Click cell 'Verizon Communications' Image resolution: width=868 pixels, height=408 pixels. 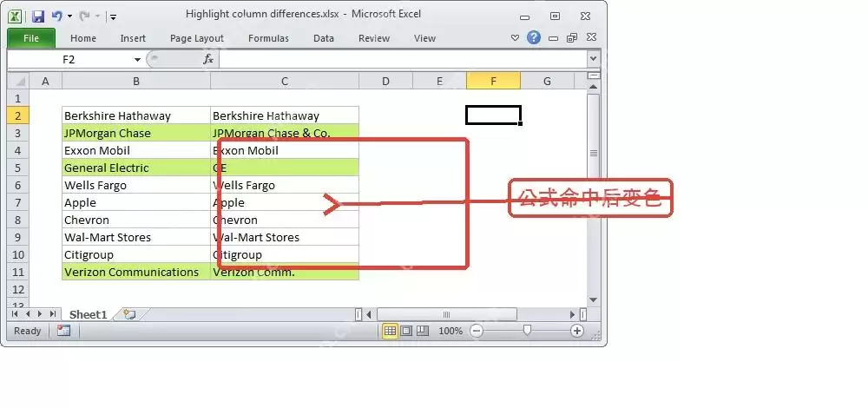(136, 272)
